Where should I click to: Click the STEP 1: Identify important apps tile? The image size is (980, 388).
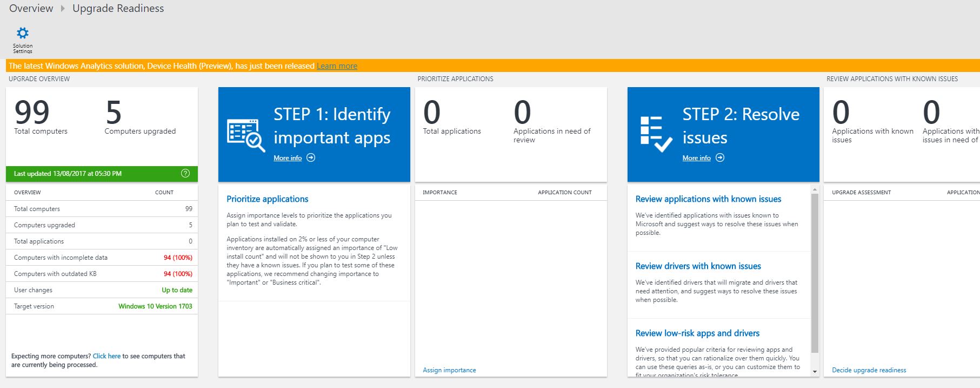click(314, 135)
